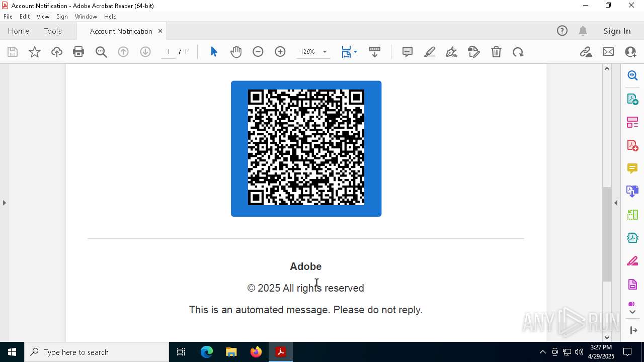
Task: Open the Sign menu
Action: coord(62,16)
